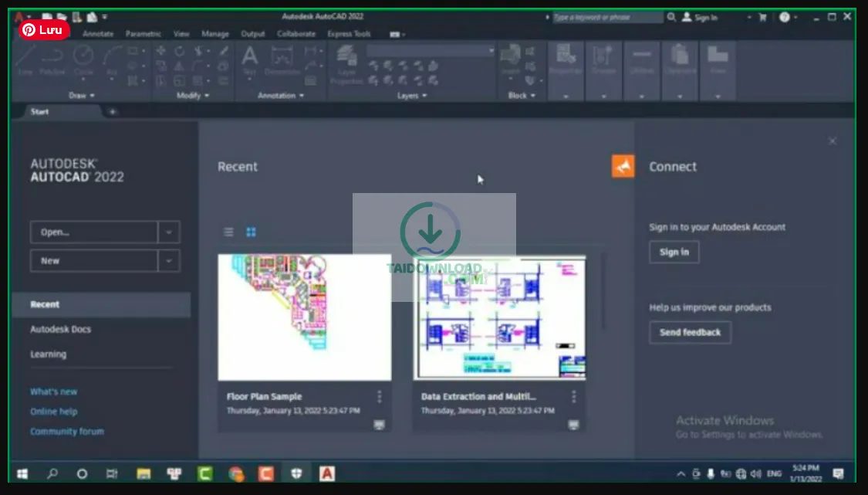
Task: Toggle the Autodesk cloud connect icon
Action: click(x=622, y=166)
